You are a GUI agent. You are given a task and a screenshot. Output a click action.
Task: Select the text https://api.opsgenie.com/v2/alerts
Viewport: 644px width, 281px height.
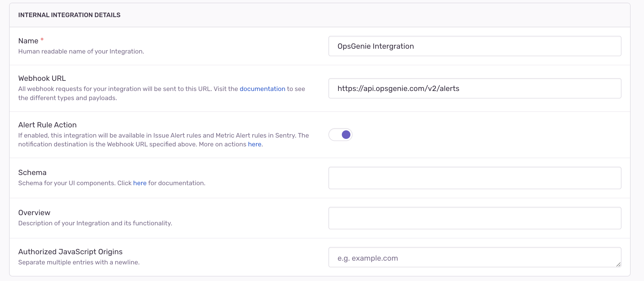tap(398, 88)
